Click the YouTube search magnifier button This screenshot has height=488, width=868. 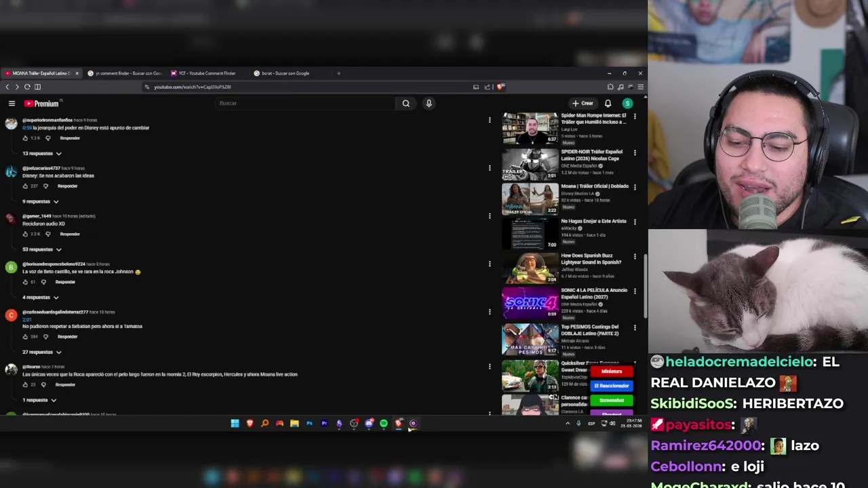[x=406, y=104]
